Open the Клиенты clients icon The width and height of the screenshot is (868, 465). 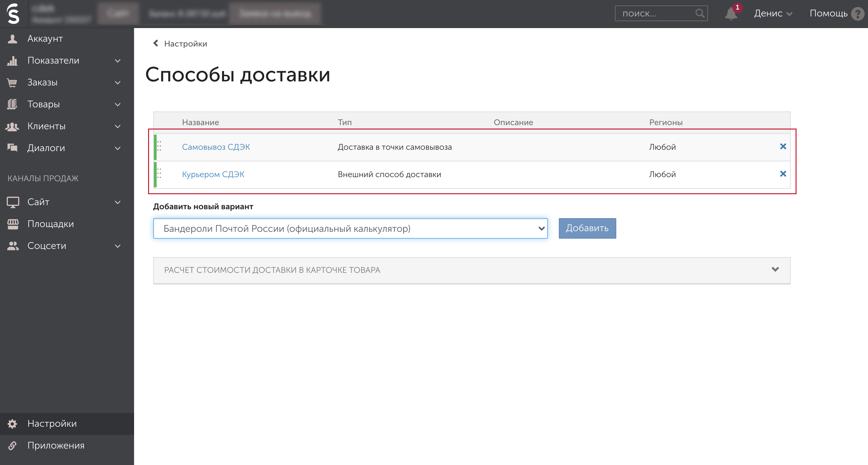tap(12, 126)
